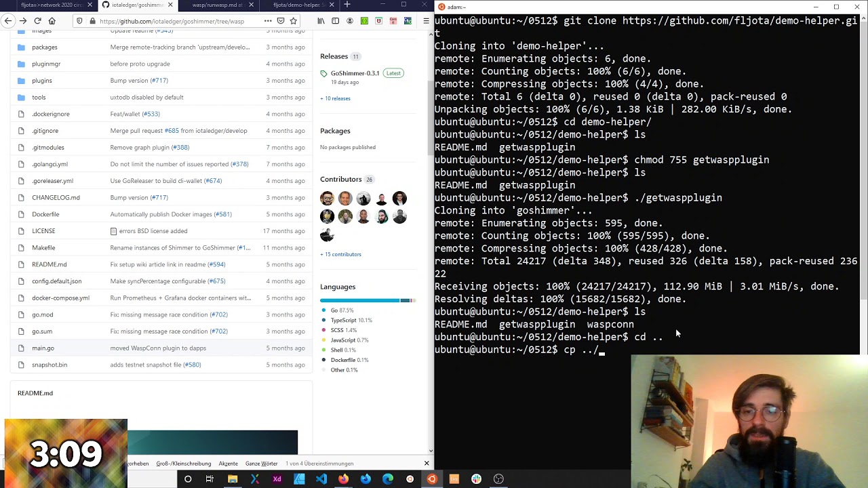Close the iotaledger/goshimmer tab
This screenshot has width=868, height=488.
pyautogui.click(x=170, y=5)
